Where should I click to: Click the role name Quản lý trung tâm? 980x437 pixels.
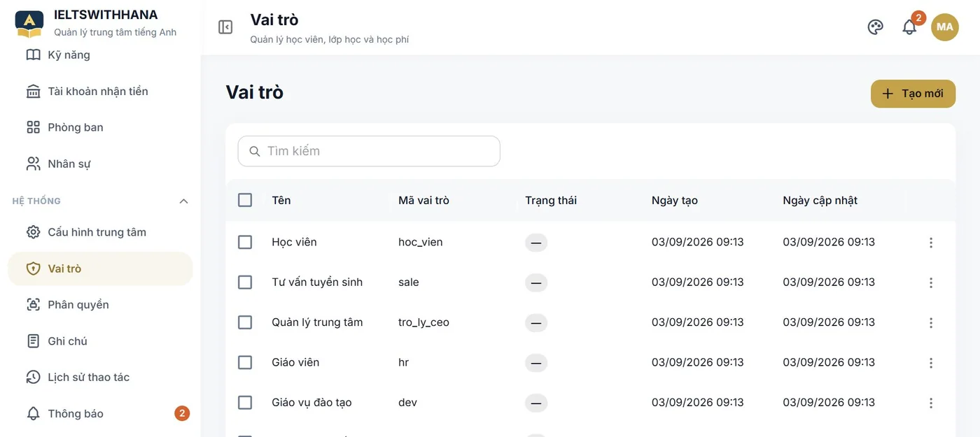click(x=317, y=322)
